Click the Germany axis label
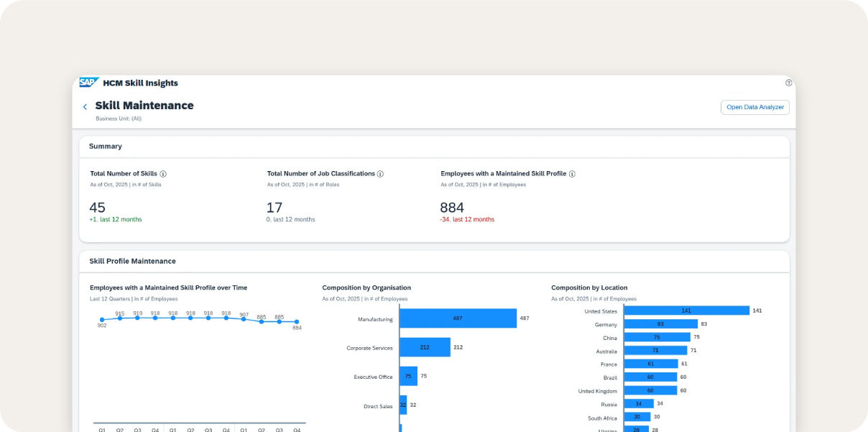This screenshot has height=432, width=868. (x=606, y=325)
